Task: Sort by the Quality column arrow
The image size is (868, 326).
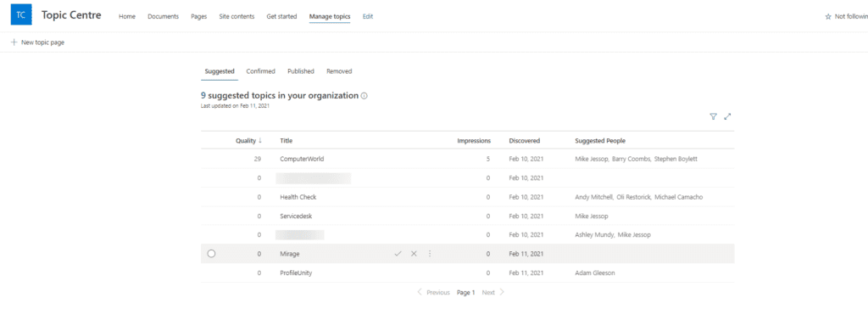Action: 260,141
